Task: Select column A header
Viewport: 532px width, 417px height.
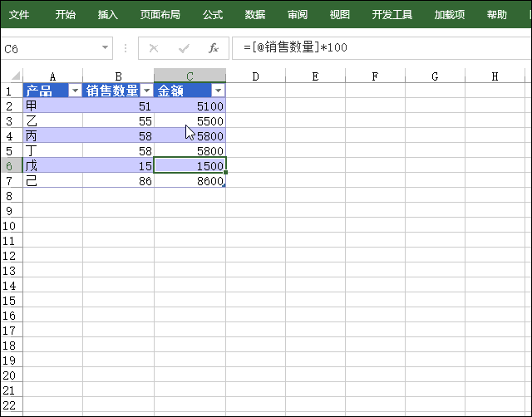Action: click(x=52, y=76)
